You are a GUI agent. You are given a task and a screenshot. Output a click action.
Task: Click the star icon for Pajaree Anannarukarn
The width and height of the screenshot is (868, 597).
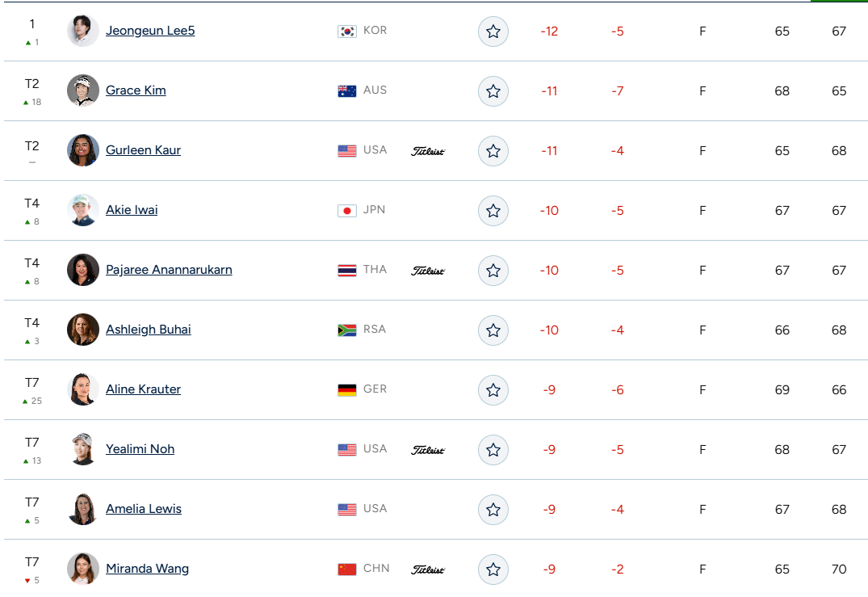493,271
